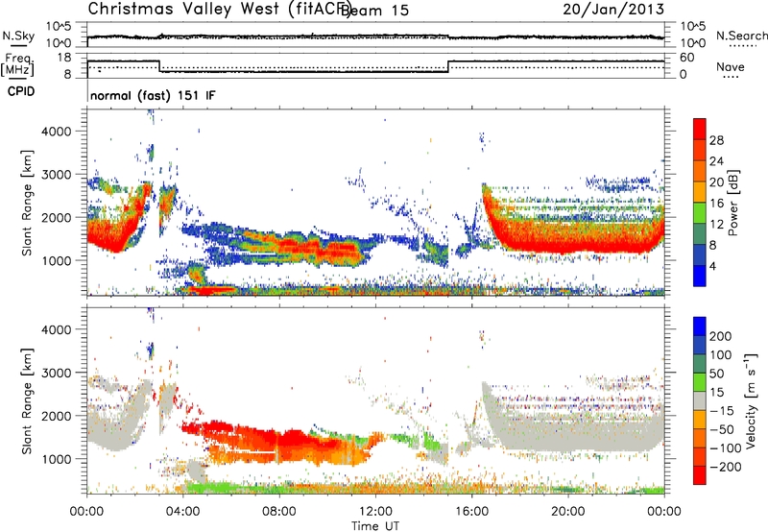Click the power panel 'Slant Range [km]' label
768x532 pixels.
coord(27,203)
